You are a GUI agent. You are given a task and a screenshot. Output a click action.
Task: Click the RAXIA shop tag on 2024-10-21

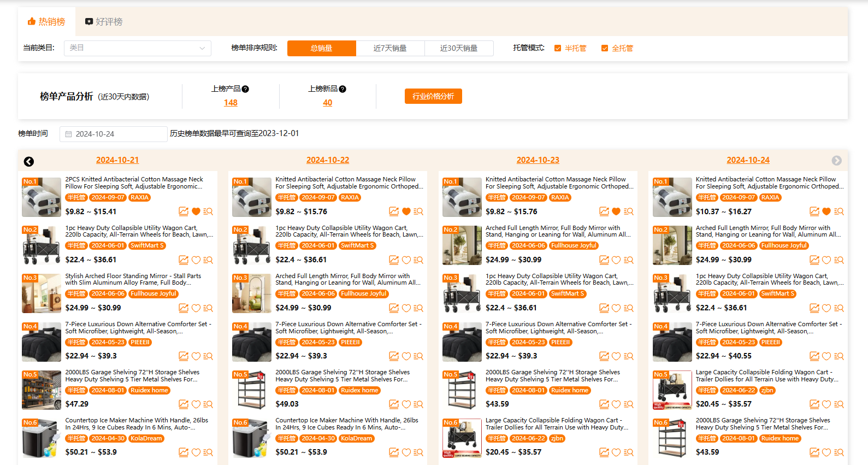point(140,198)
